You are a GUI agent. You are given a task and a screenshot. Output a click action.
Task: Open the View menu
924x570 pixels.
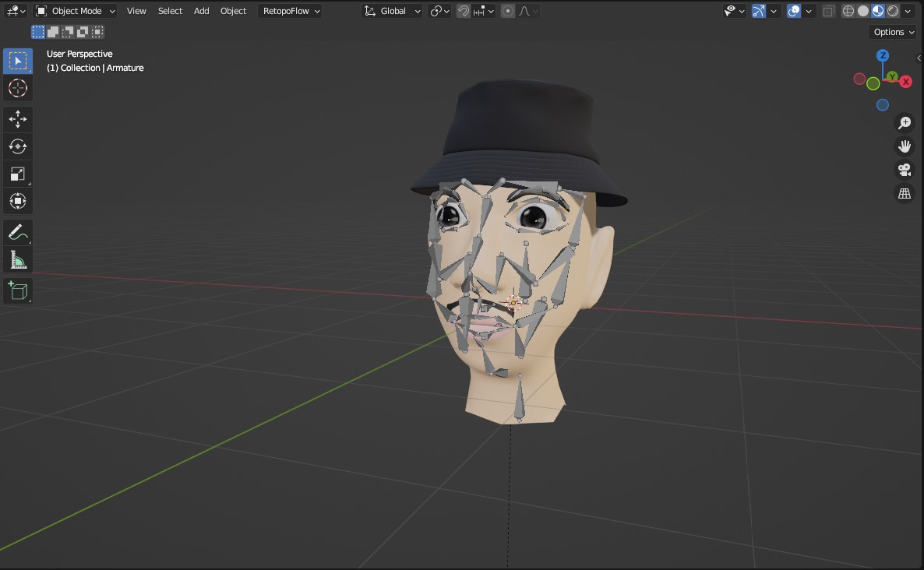(x=136, y=11)
